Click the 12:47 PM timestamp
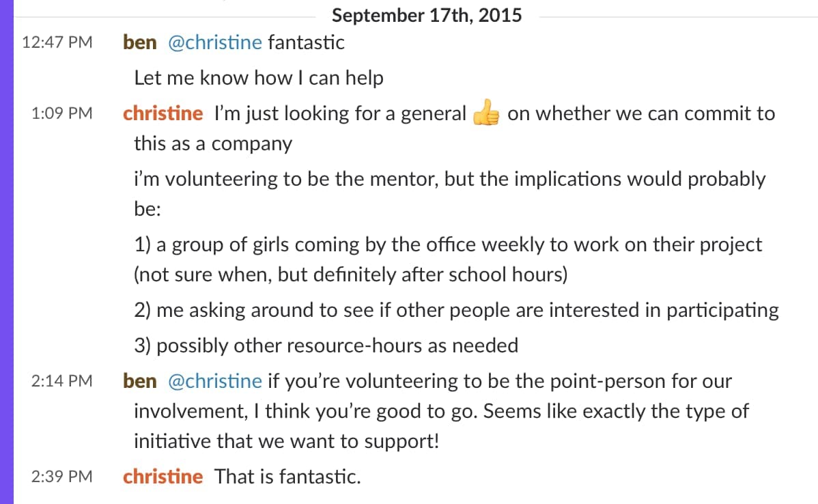The image size is (818, 504). coord(57,42)
